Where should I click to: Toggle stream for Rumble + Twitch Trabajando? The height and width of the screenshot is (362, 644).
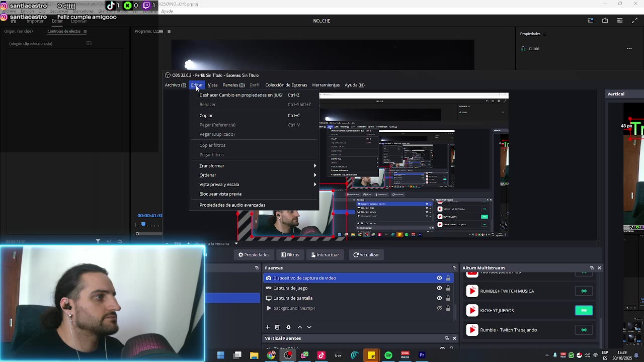click(584, 330)
